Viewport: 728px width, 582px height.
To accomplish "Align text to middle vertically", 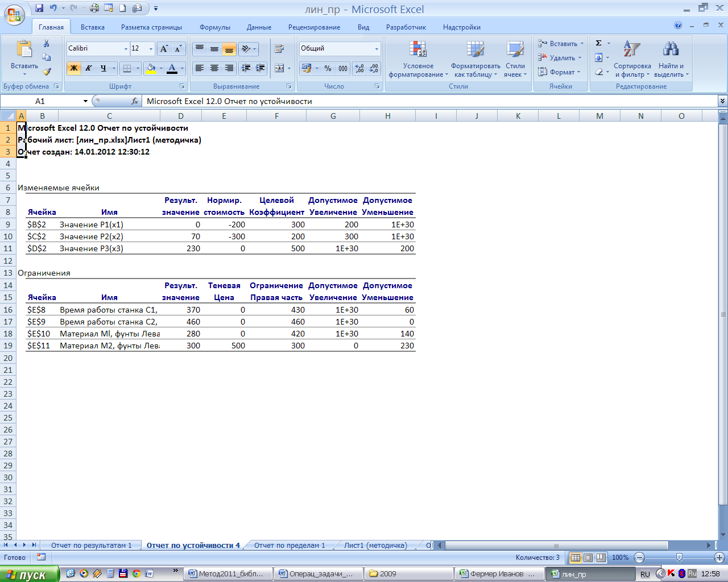I will click(x=214, y=49).
